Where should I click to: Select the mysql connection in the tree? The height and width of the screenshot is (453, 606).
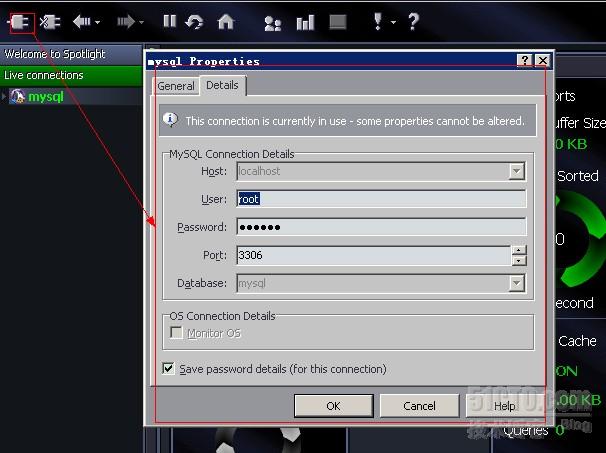(x=46, y=97)
